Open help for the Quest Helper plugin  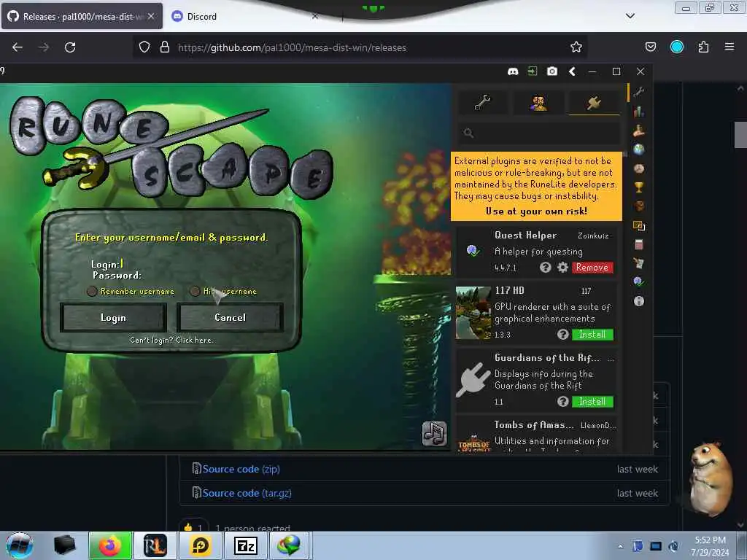[x=545, y=268]
